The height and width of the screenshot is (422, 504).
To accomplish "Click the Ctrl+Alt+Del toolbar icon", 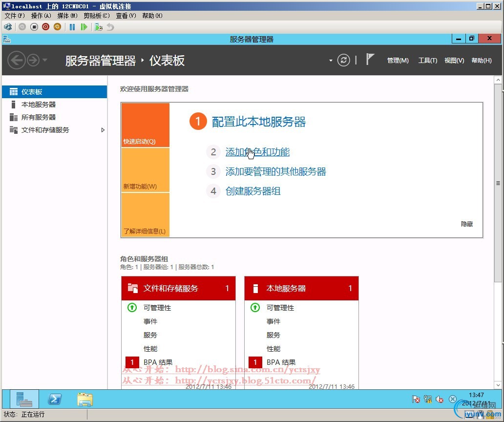I will point(8,27).
